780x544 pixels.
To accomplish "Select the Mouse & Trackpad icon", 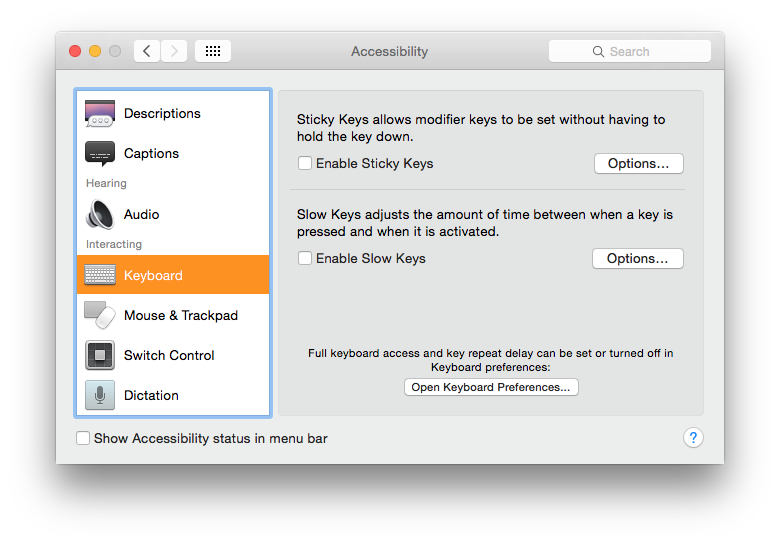I will pyautogui.click(x=100, y=315).
